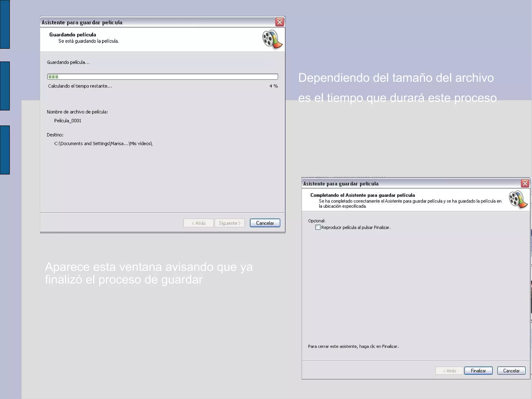Click the disabled Atrás button in completion dialog
Viewport: 532px width, 399px height.
(x=449, y=371)
